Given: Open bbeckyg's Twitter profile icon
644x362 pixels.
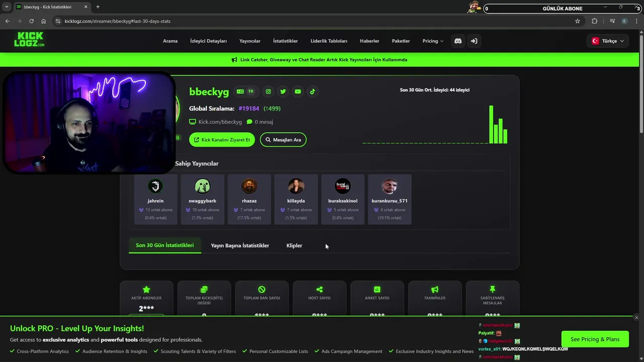Looking at the screenshot, I should (x=283, y=92).
